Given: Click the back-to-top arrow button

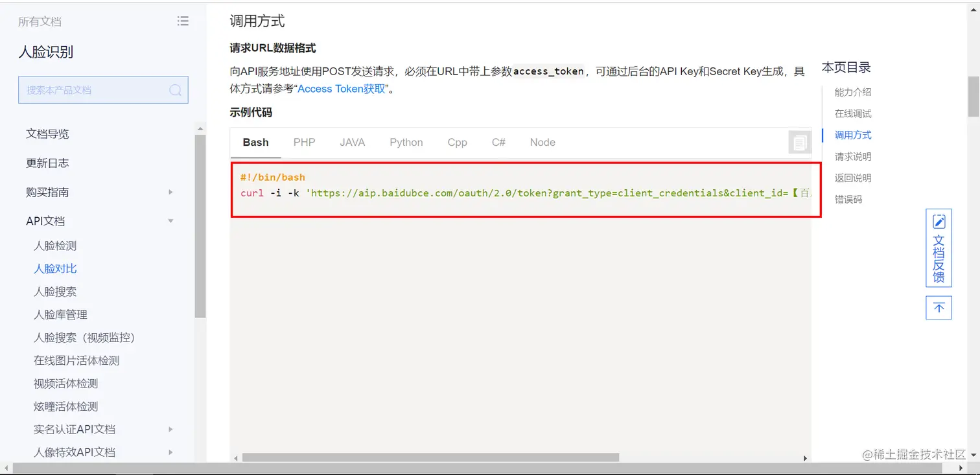Looking at the screenshot, I should [939, 308].
